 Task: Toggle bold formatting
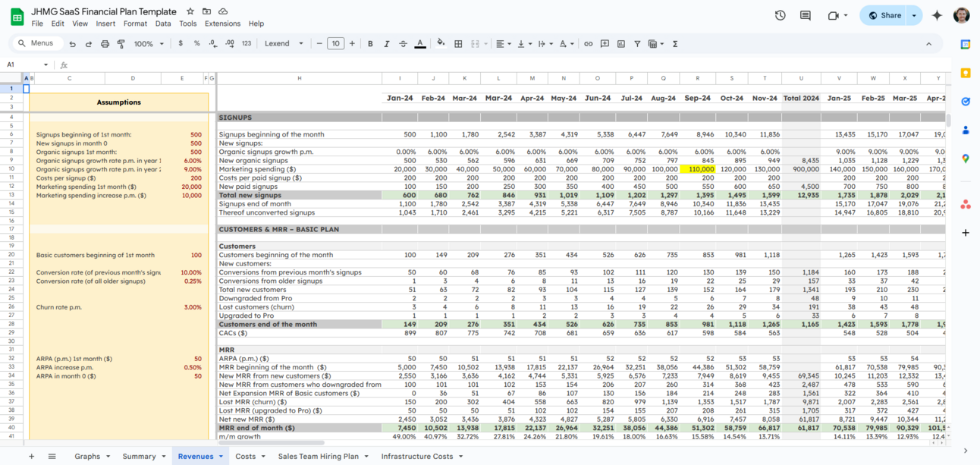tap(370, 44)
